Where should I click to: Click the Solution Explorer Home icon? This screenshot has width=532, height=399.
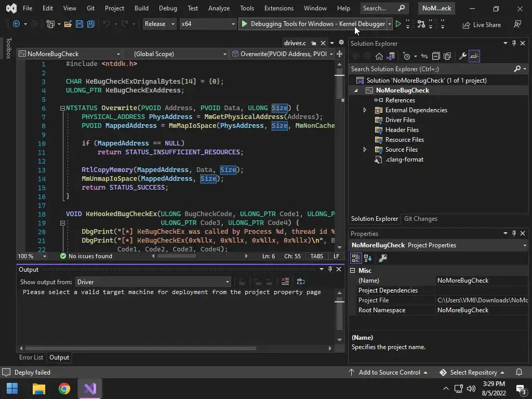click(379, 56)
